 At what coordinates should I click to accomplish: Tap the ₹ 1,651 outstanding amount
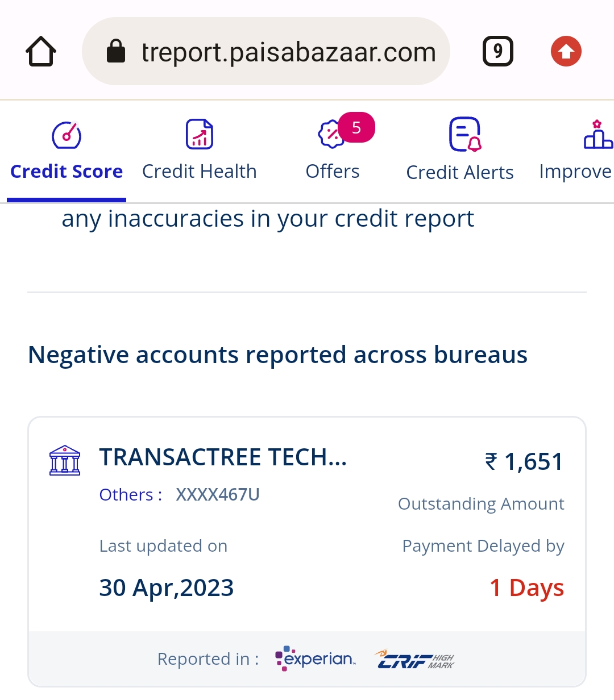(524, 461)
